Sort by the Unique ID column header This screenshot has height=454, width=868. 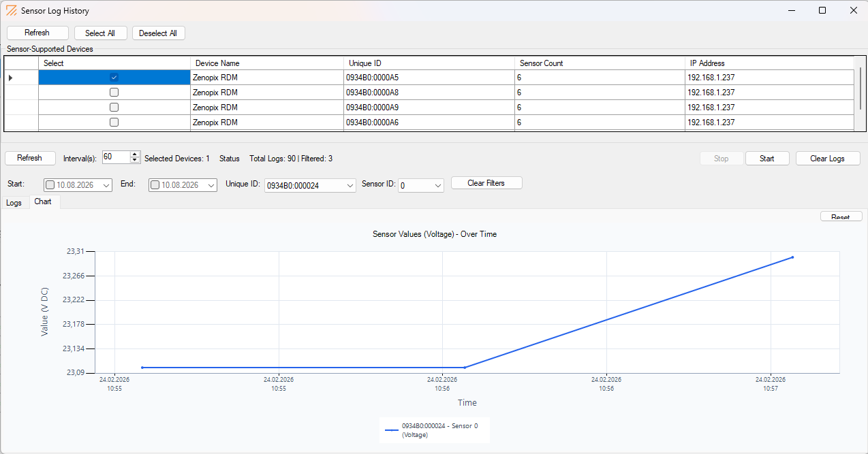pyautogui.click(x=429, y=63)
